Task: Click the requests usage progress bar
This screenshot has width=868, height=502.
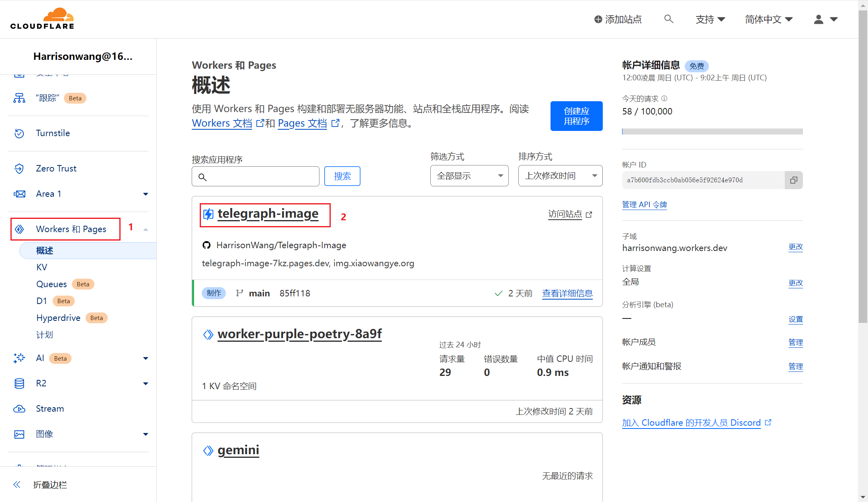Action: pos(712,132)
